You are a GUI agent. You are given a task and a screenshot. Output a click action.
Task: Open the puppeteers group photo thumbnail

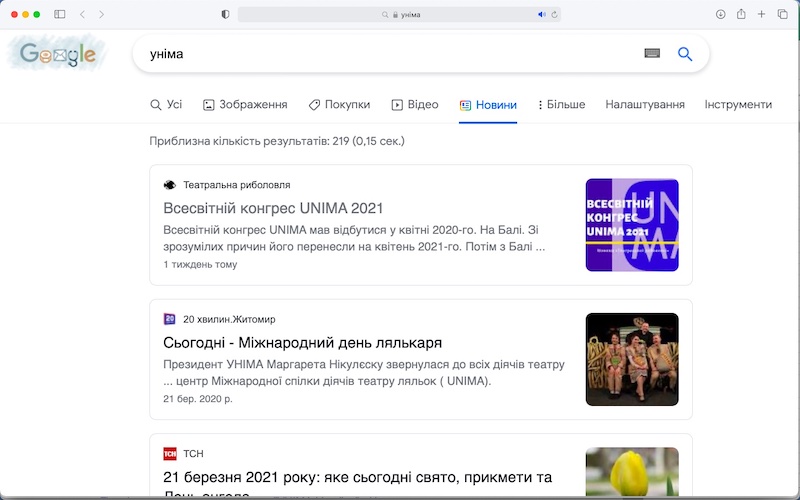tap(632, 359)
